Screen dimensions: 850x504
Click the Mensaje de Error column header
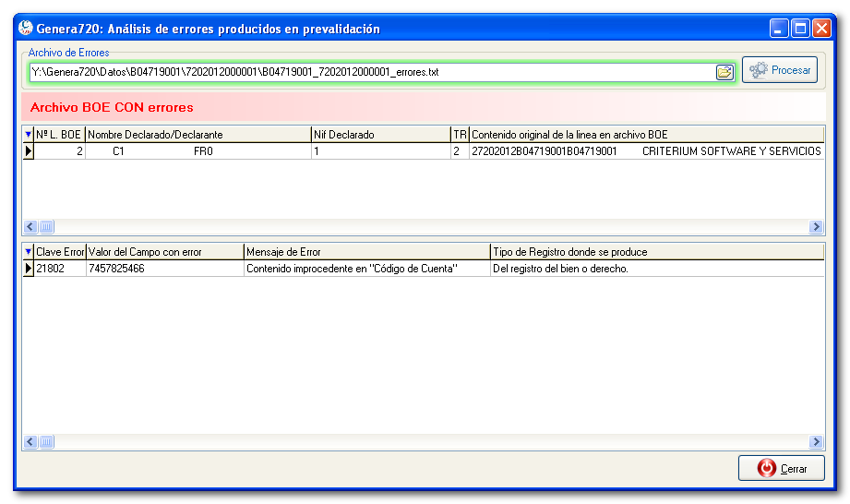[x=367, y=252]
